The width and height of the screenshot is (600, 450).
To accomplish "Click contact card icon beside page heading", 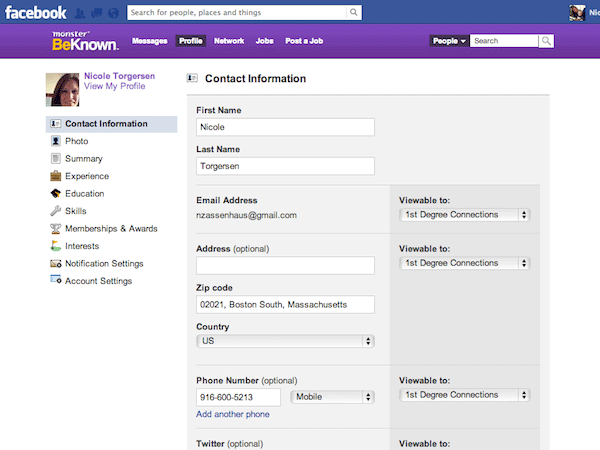I will [x=192, y=78].
